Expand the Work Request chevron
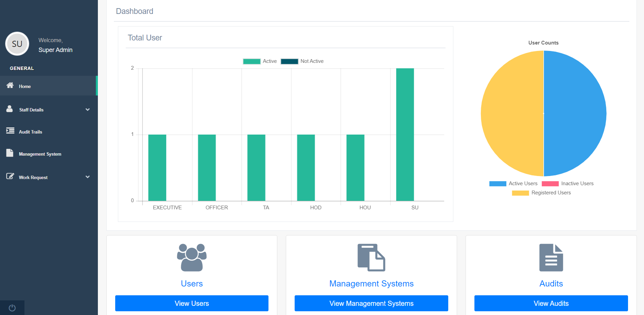The image size is (644, 315). (88, 177)
